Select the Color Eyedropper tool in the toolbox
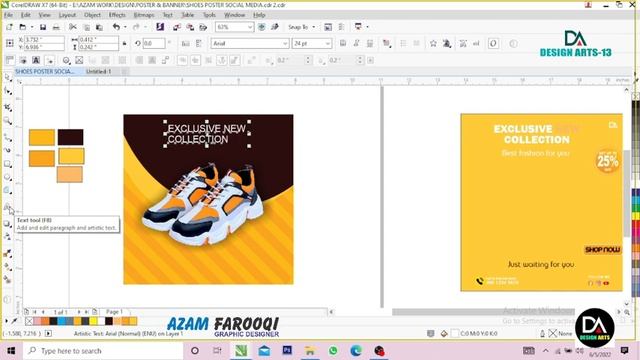The height and width of the screenshot is (360, 640). pos(8,253)
